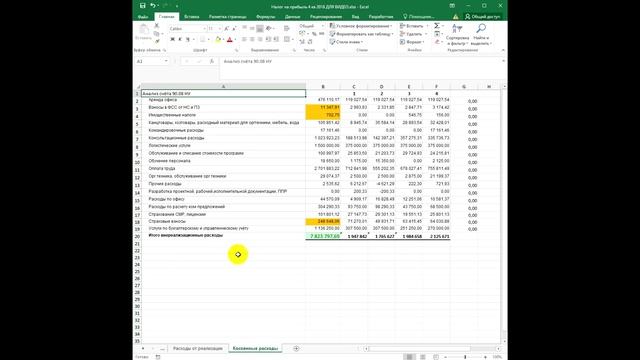The height and width of the screenshot is (360, 640).
Task: Click the horizontal scrollbar at bottom
Action: pyautogui.click(x=433, y=349)
